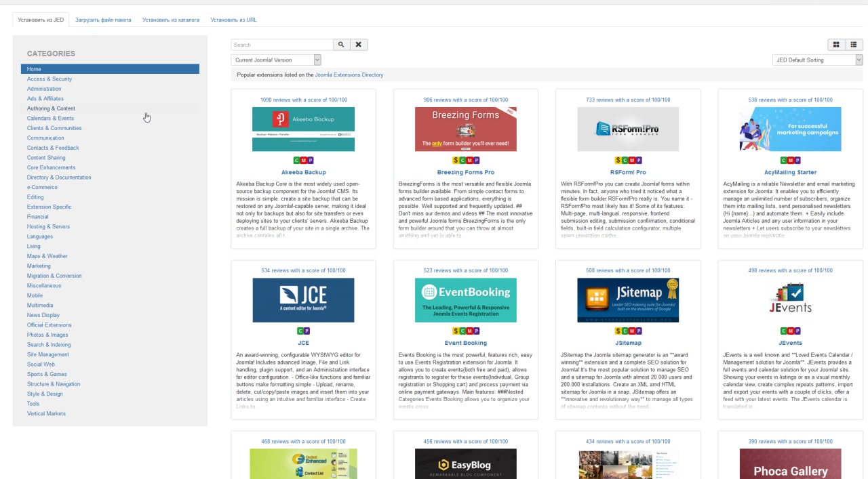
Task: Open the Multimedia category
Action: (x=40, y=306)
